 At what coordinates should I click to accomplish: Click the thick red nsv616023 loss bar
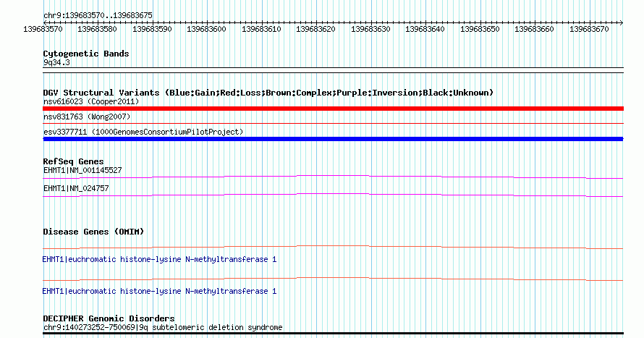click(333, 109)
